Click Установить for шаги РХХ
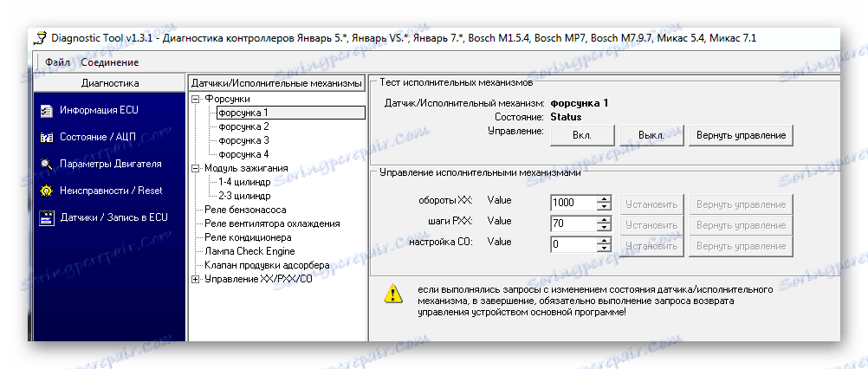The image size is (868, 369). click(x=651, y=225)
